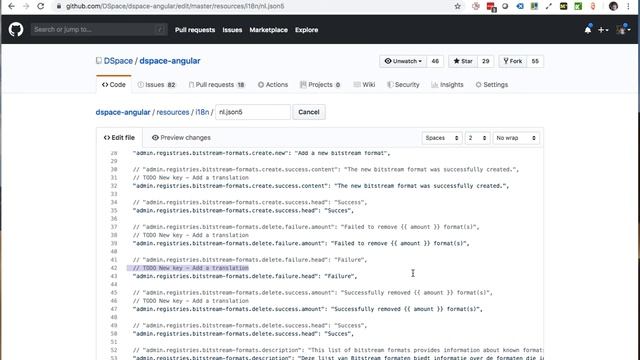Switch to the repository Pull requests tab
The image size is (640, 360).
[217, 84]
